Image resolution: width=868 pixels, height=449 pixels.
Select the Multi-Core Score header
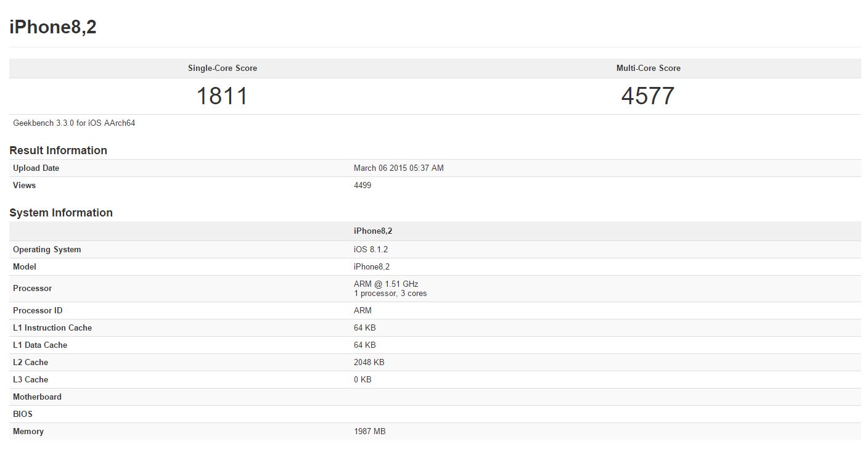[649, 68]
